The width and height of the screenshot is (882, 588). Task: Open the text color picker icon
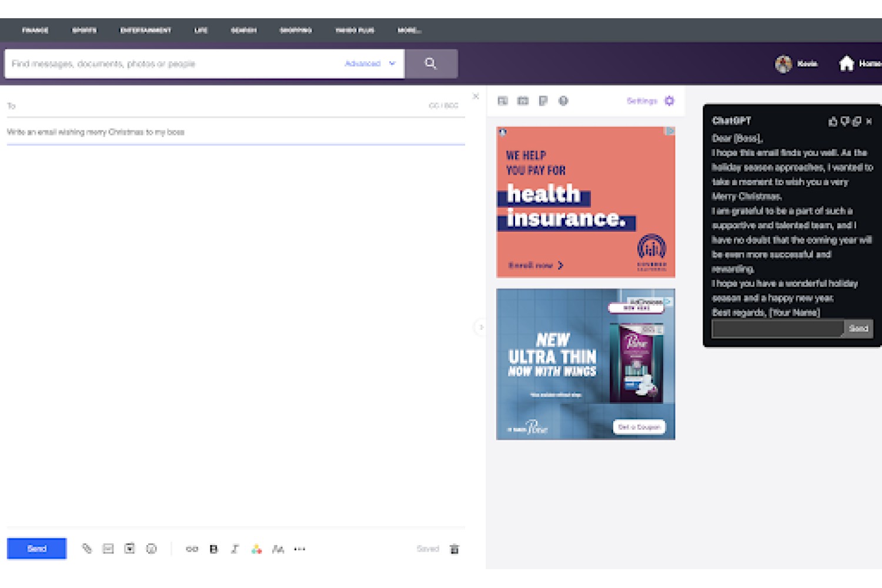coord(256,549)
